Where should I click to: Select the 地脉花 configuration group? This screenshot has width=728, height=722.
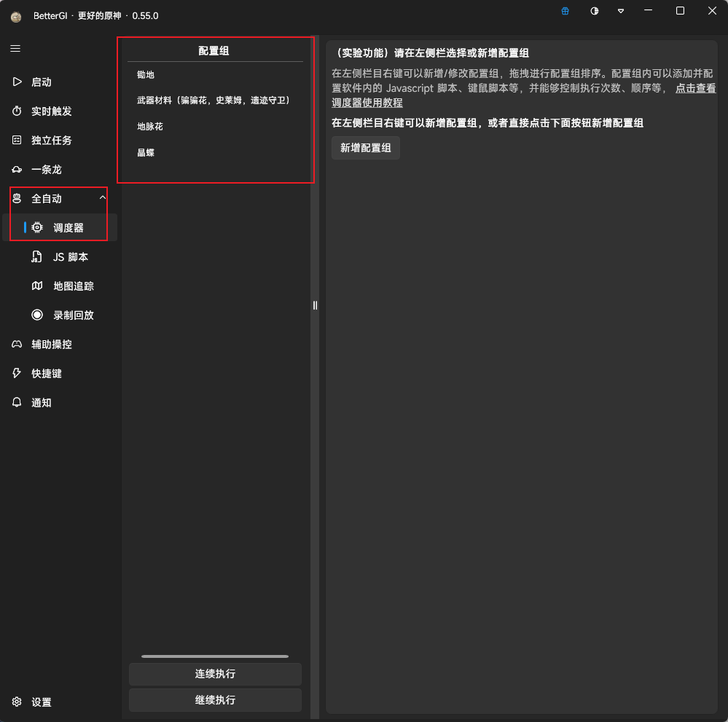click(150, 127)
